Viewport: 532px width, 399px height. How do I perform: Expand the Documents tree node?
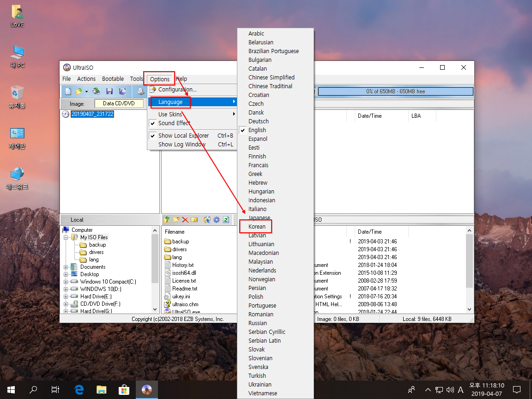[x=66, y=267]
